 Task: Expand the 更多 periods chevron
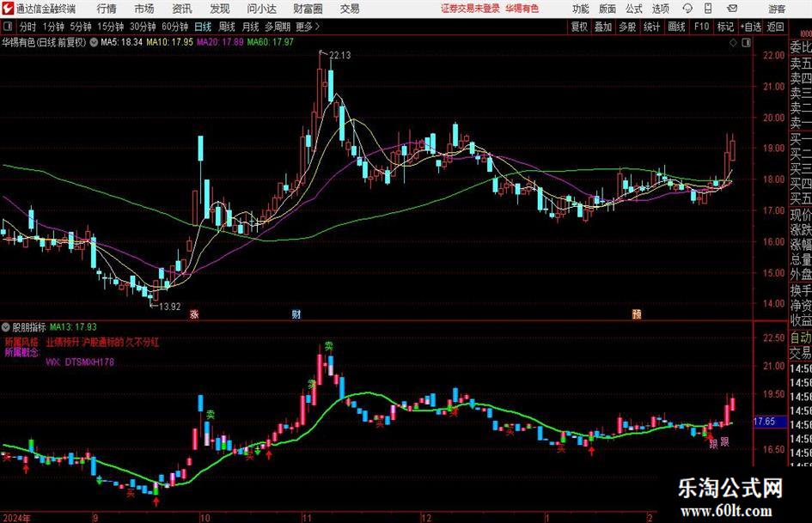(x=308, y=27)
